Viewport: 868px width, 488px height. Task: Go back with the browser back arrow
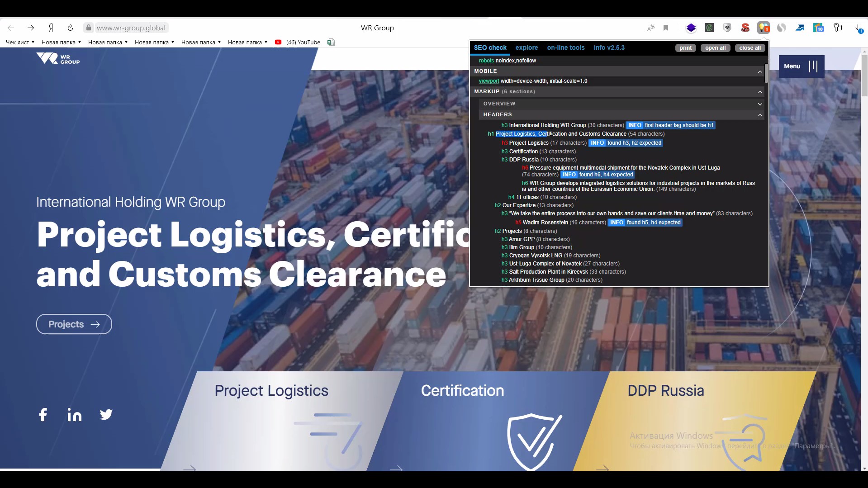[11, 28]
